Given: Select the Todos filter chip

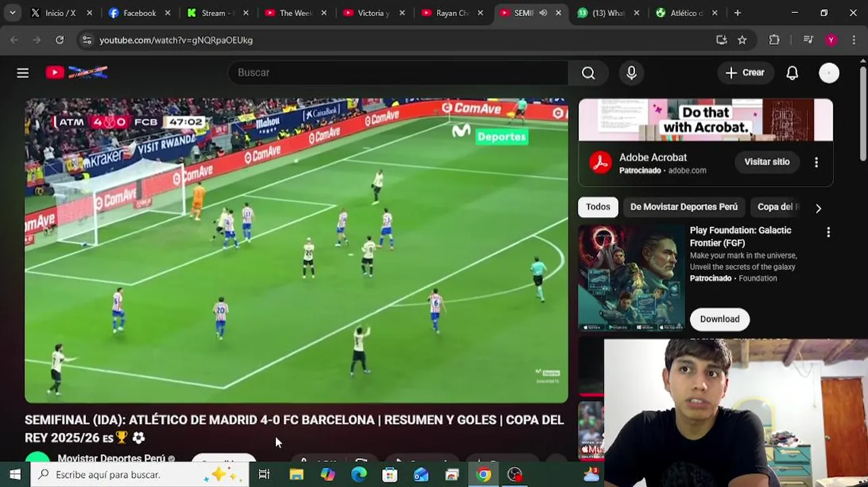Looking at the screenshot, I should pyautogui.click(x=598, y=207).
